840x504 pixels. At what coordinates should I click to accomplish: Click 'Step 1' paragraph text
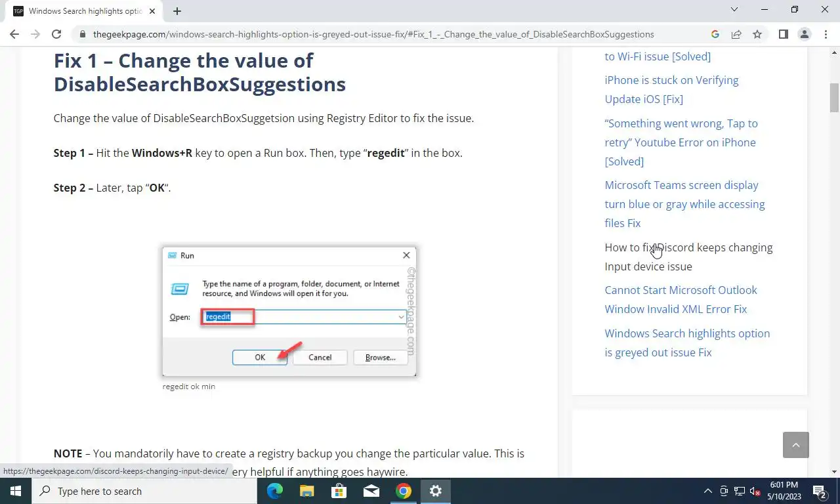click(258, 153)
